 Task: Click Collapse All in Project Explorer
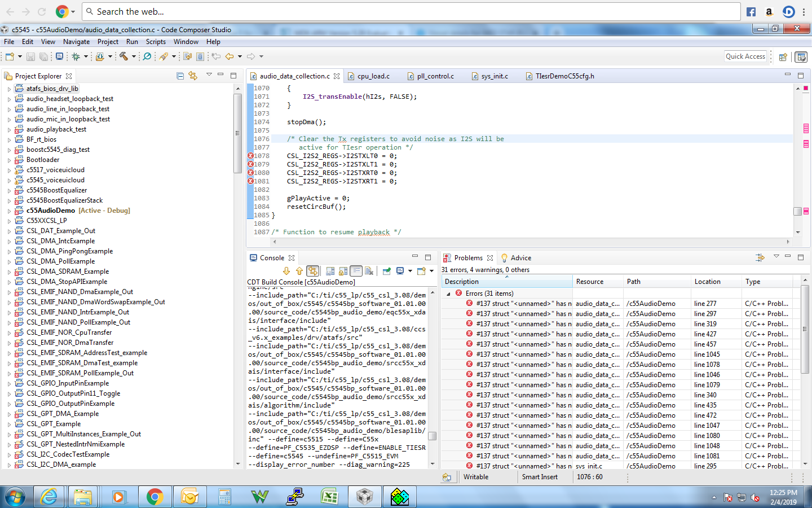point(180,76)
